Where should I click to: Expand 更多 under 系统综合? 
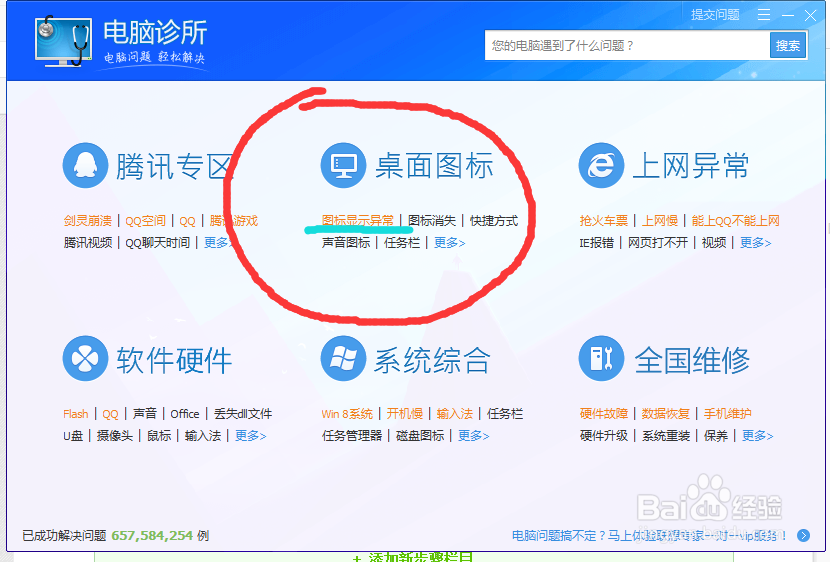point(473,436)
